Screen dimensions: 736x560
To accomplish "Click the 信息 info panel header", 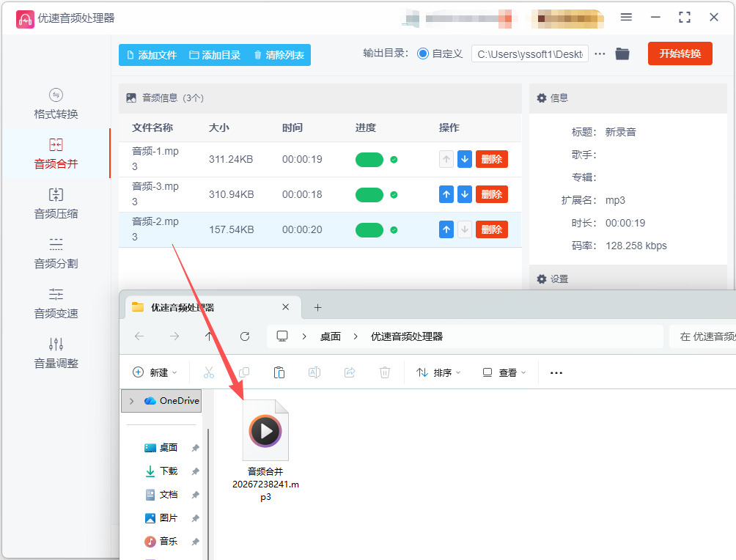I will tap(628, 97).
